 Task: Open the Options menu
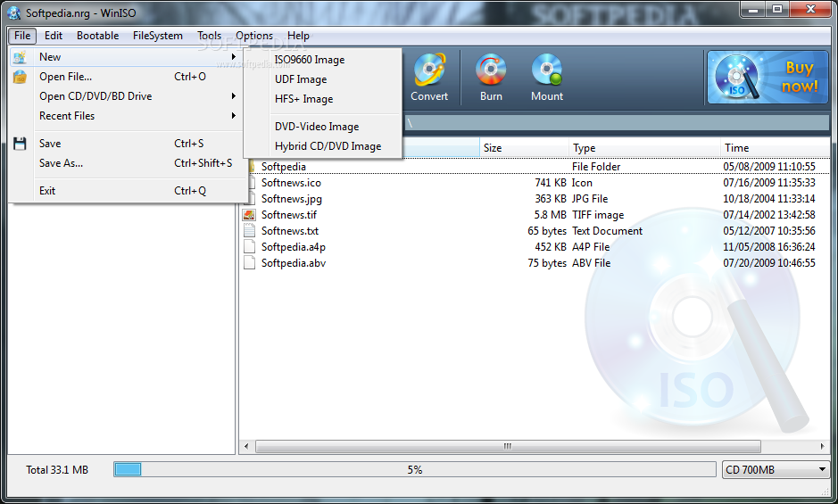tap(254, 36)
